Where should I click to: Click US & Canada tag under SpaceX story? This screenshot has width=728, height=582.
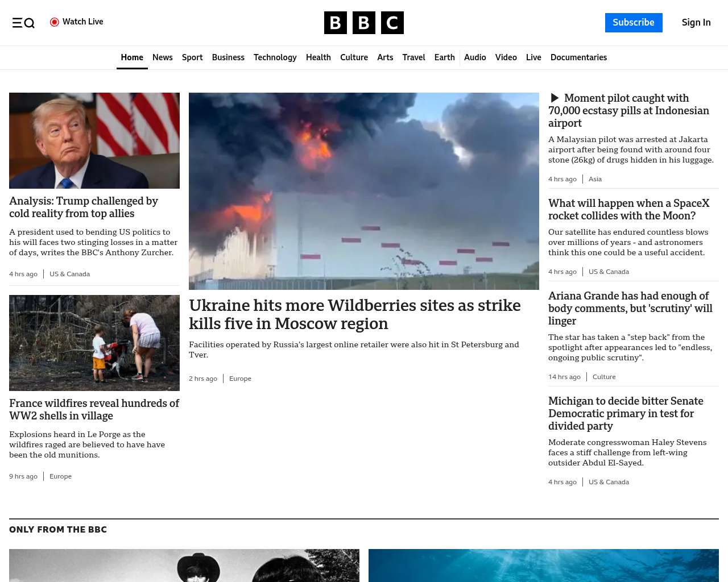(x=609, y=272)
